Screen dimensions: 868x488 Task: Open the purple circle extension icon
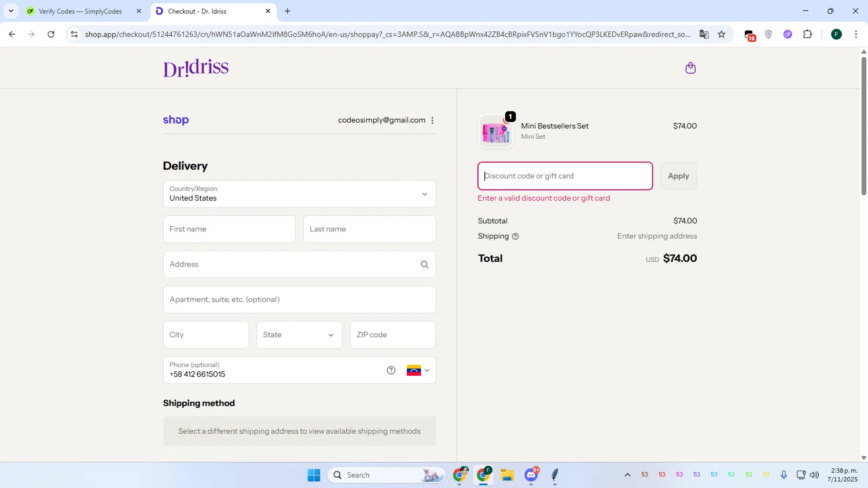pyautogui.click(x=788, y=35)
